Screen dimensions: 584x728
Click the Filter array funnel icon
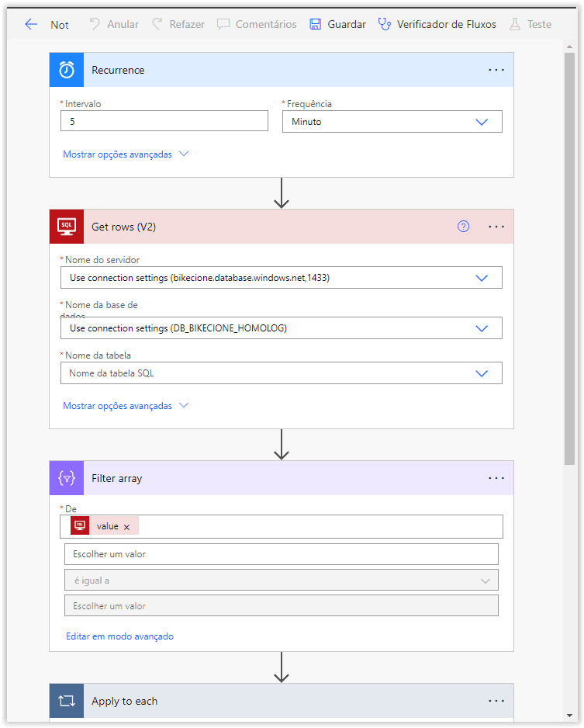click(x=67, y=478)
